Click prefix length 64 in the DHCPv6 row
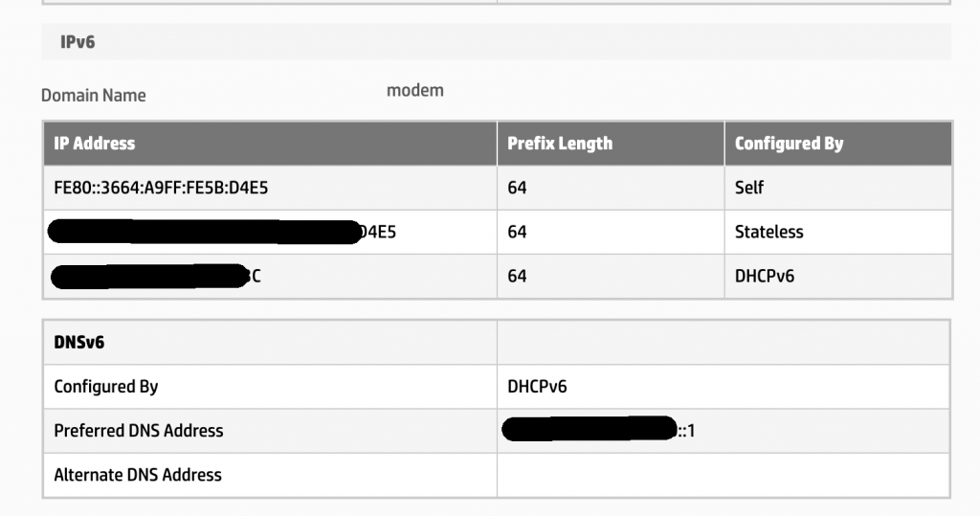 517,276
